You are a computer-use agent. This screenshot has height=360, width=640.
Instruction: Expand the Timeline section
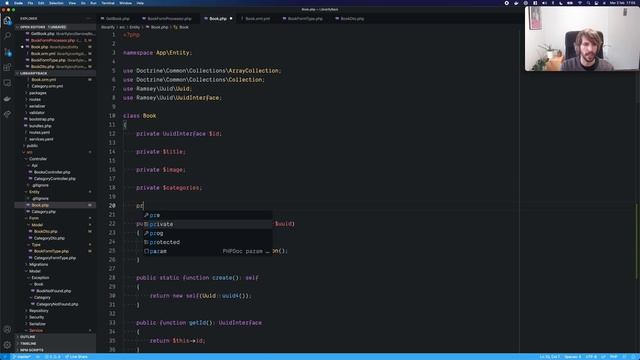click(56, 343)
